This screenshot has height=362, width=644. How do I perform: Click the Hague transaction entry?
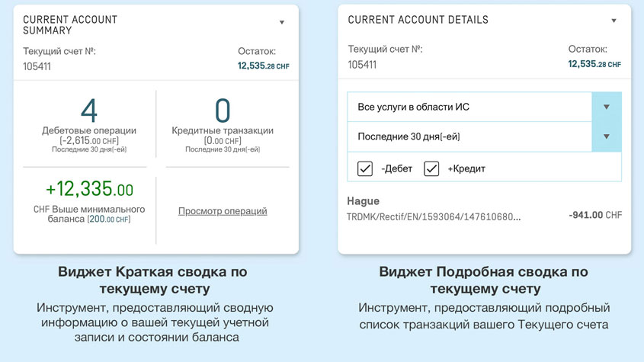(x=363, y=202)
